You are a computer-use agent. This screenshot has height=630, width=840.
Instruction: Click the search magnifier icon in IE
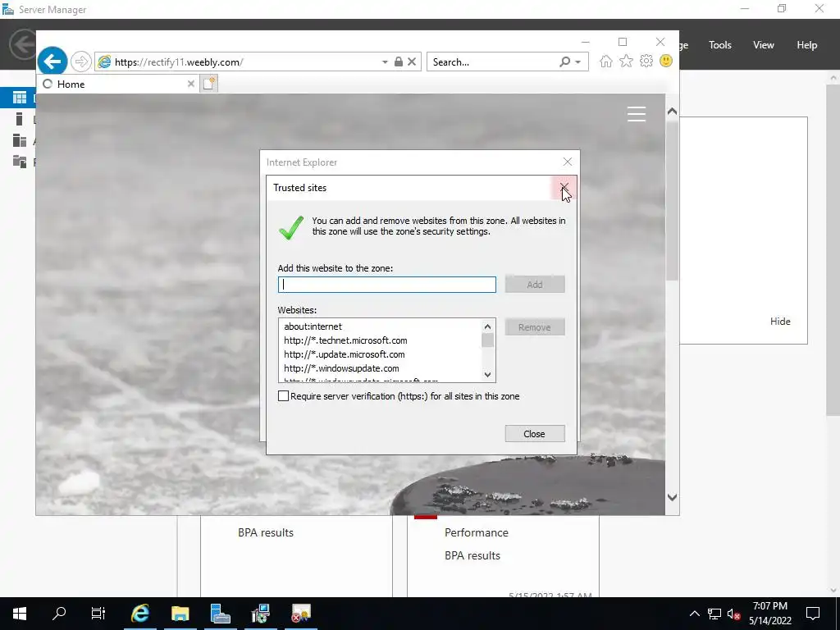point(564,62)
